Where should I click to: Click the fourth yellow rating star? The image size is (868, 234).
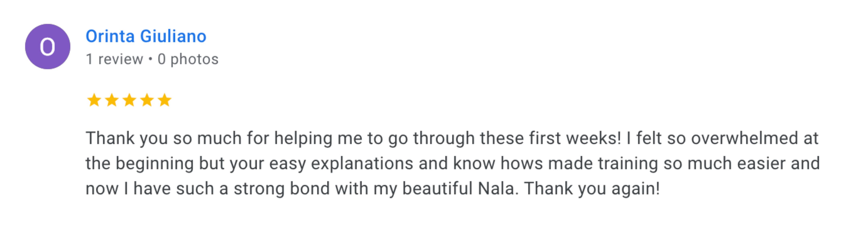click(147, 100)
